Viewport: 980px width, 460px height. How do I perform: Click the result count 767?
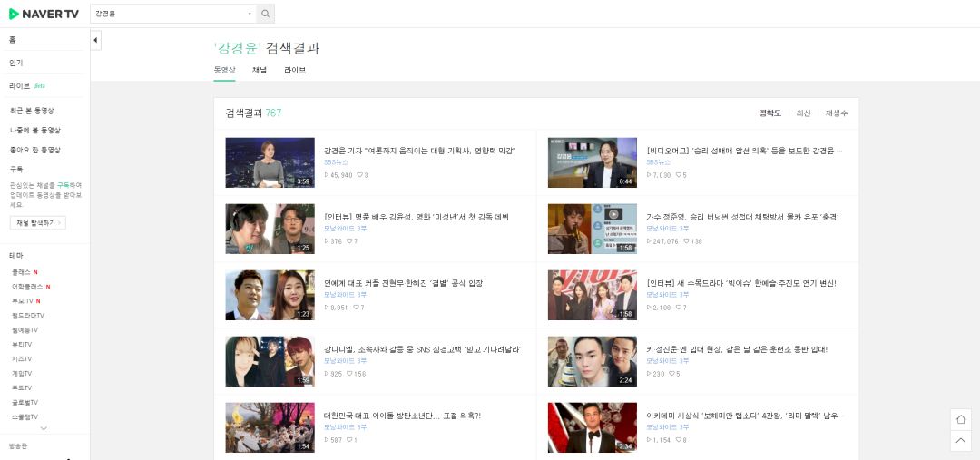(x=273, y=113)
